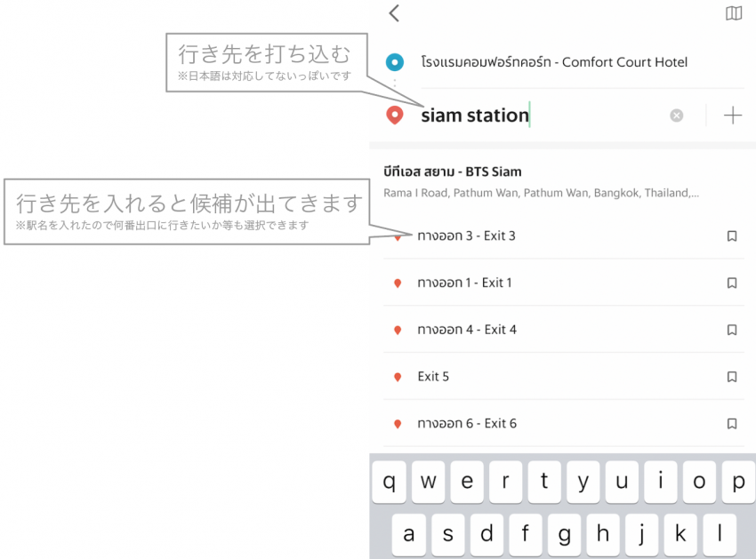Clear the siam station search text
Image resolution: width=756 pixels, height=559 pixels.
tap(677, 116)
